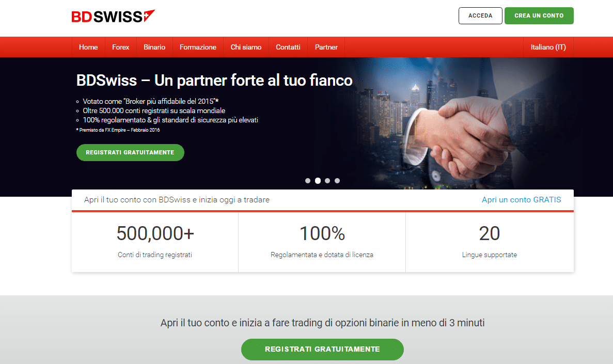Click REGISTRATI GRATUITAMENTE in the hero banner
The image size is (613, 364).
[130, 152]
